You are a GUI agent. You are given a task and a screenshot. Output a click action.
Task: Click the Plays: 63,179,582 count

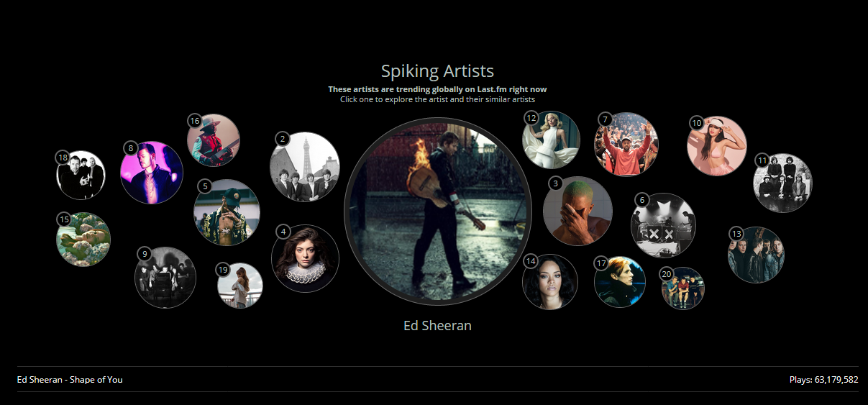823,380
